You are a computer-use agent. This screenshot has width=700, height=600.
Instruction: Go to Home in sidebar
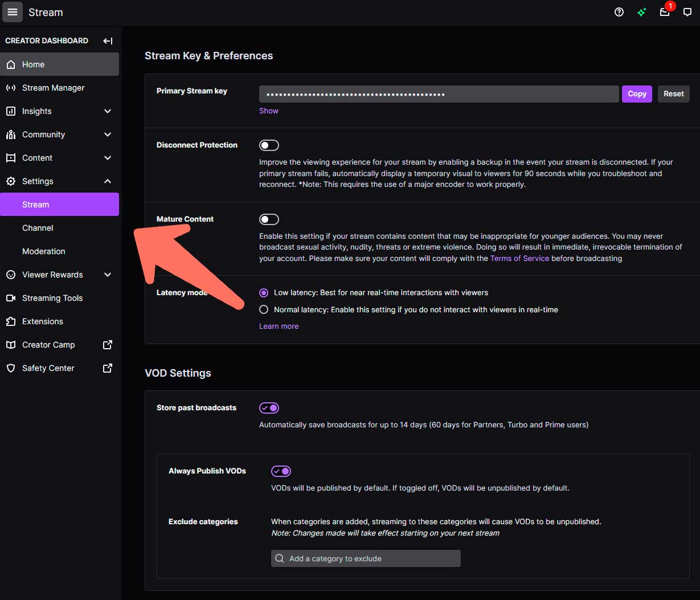coord(60,64)
